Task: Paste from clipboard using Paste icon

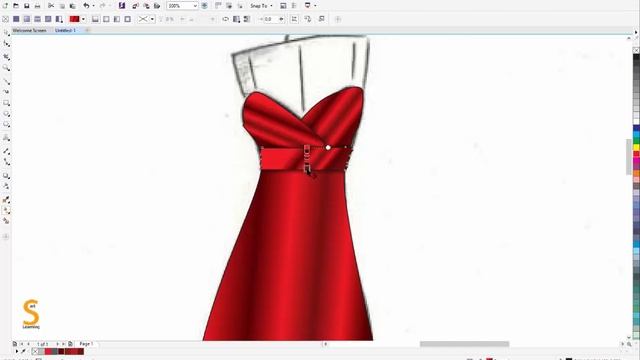Action: 73,6
